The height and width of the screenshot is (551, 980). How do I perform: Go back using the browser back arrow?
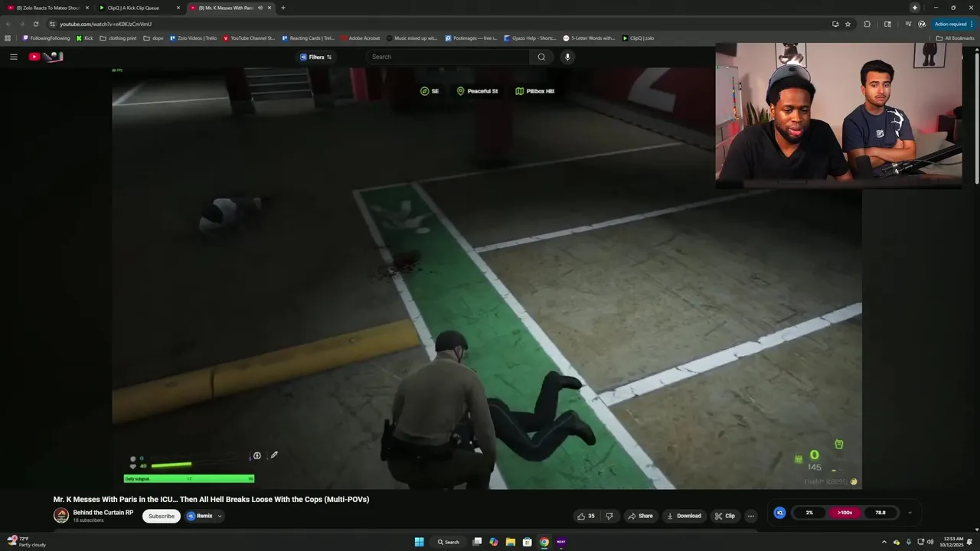click(8, 24)
